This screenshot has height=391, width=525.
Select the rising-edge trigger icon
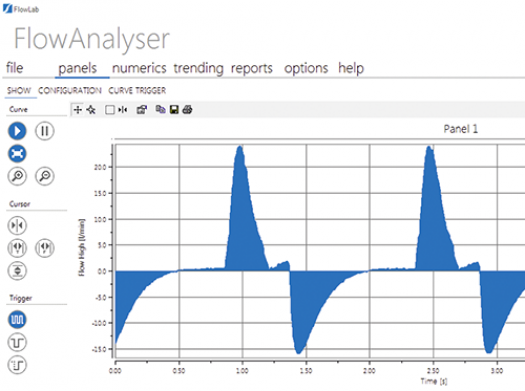pos(17,365)
